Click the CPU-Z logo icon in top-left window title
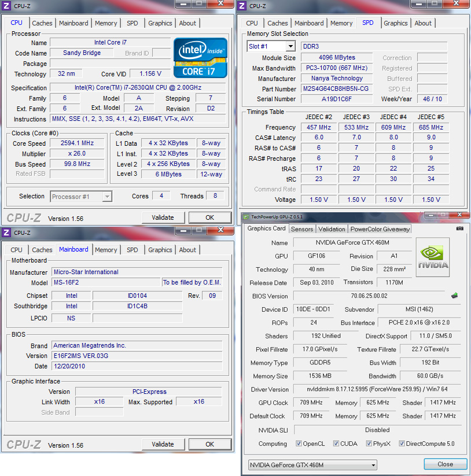Screen dimensions: 471x476 coord(6,5)
